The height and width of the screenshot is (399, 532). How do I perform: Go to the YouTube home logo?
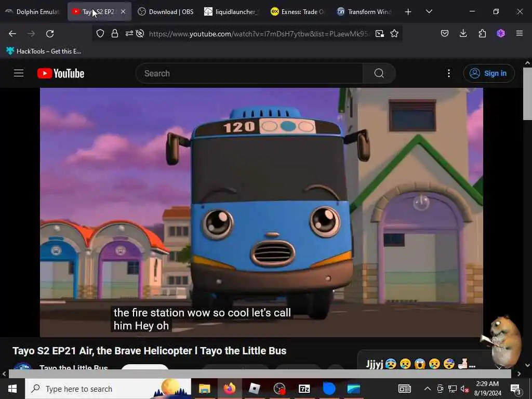tap(61, 73)
